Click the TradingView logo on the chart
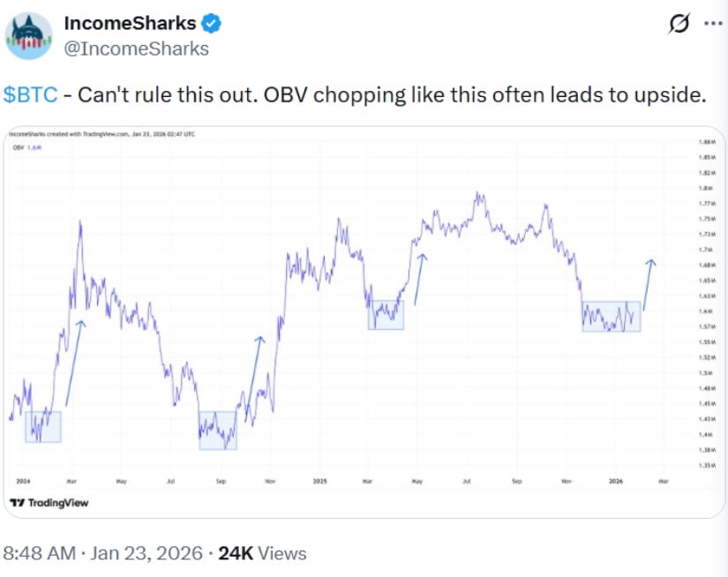This screenshot has height=577, width=728. pos(49,502)
